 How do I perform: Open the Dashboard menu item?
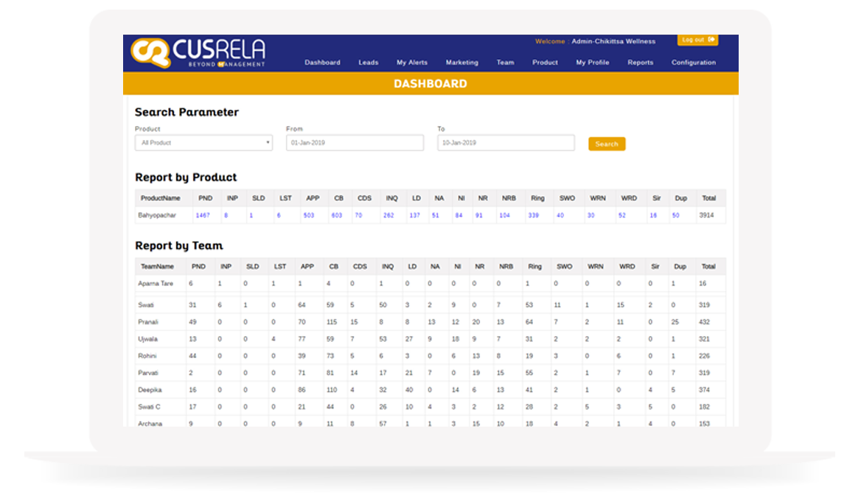322,63
